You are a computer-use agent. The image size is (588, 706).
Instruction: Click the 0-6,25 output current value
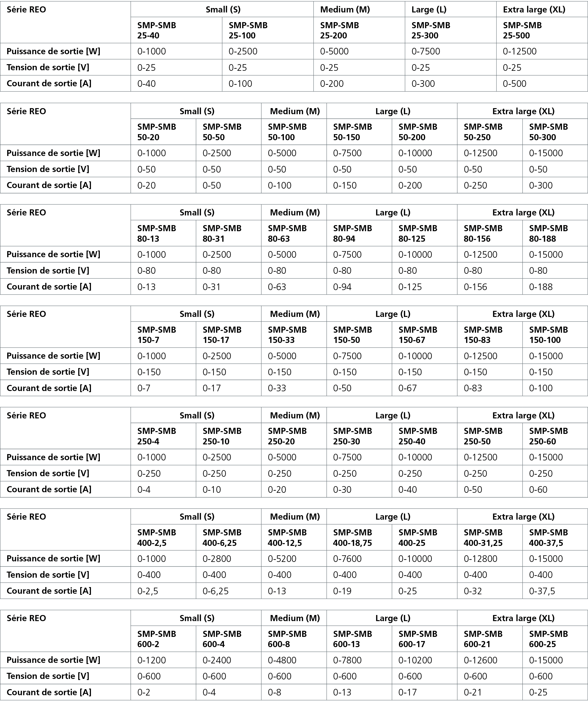215,591
